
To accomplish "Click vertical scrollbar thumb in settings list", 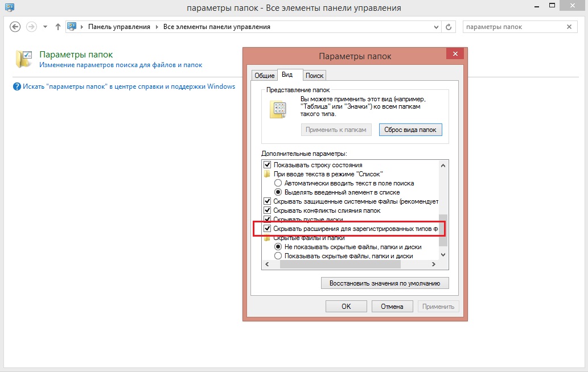I will tap(443, 230).
